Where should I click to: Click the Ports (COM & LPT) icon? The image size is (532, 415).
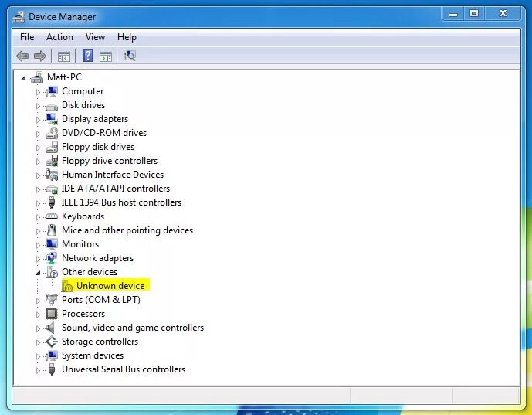coord(52,300)
